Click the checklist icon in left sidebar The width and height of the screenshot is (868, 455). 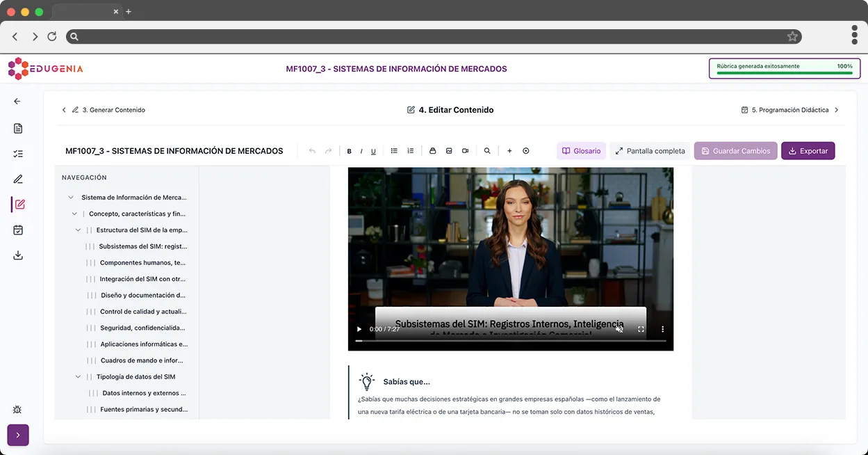click(18, 154)
